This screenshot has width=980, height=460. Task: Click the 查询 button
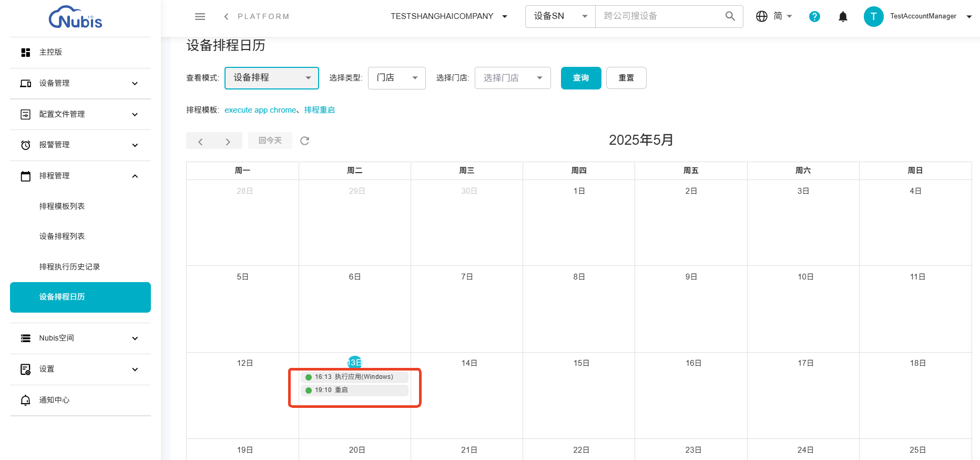coord(581,78)
